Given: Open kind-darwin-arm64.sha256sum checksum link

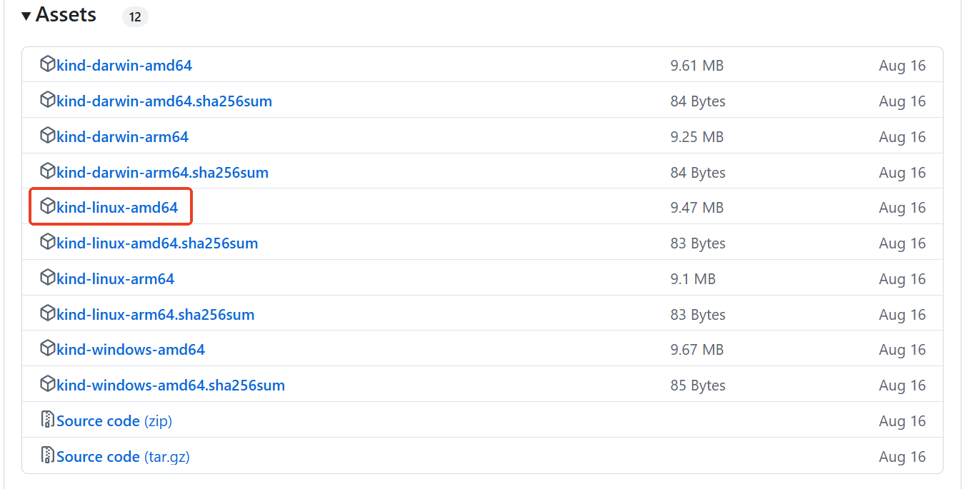Looking at the screenshot, I should 162,173.
